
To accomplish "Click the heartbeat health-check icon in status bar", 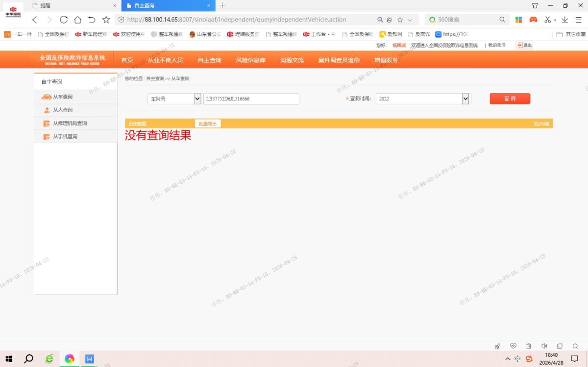I will coord(513,346).
